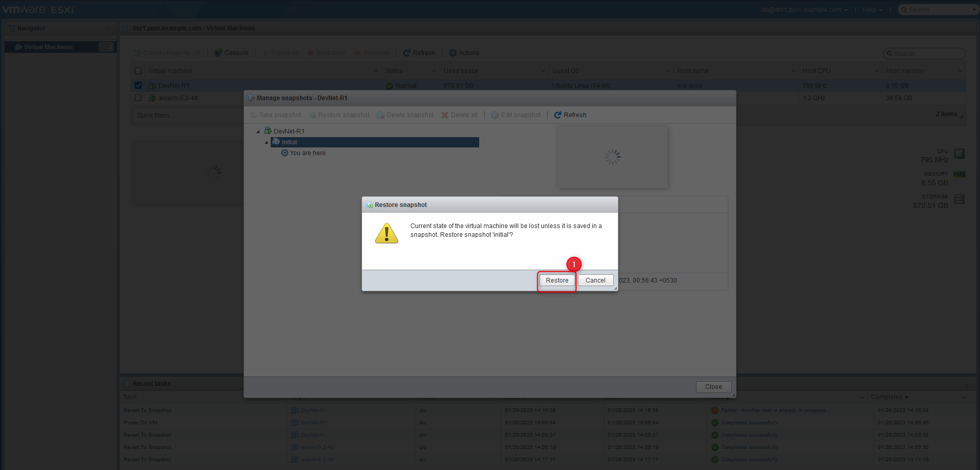
Task: Select 'You are here' tree entry
Action: pyautogui.click(x=303, y=153)
